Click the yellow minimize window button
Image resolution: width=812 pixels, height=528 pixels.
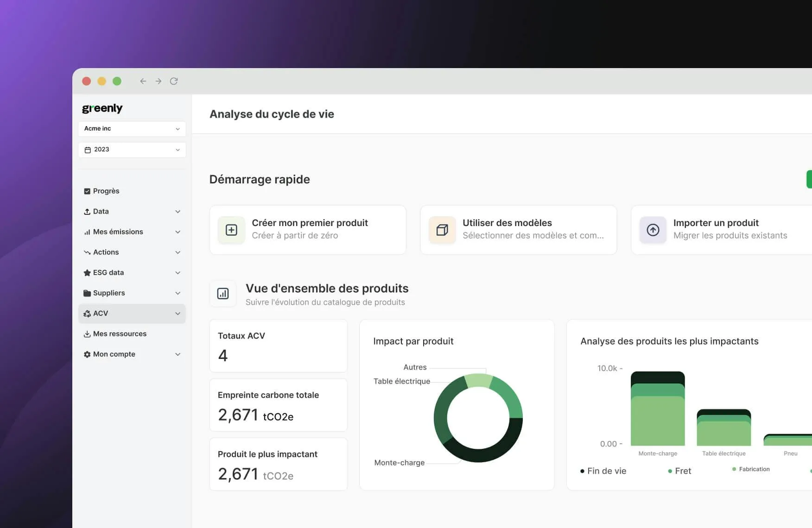click(102, 81)
